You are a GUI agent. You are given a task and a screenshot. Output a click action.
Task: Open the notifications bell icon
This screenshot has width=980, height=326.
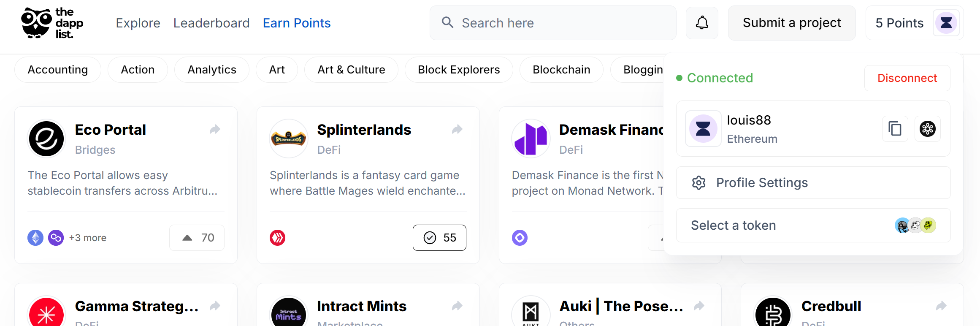pos(702,23)
